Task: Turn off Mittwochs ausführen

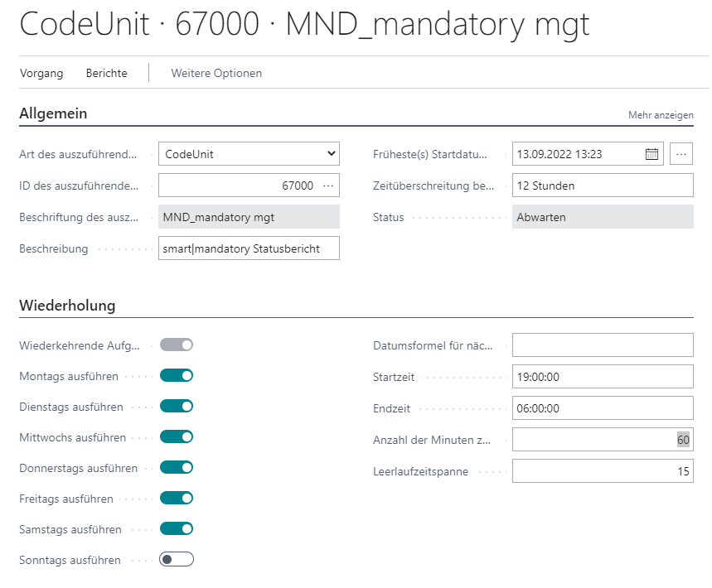Action: click(177, 437)
